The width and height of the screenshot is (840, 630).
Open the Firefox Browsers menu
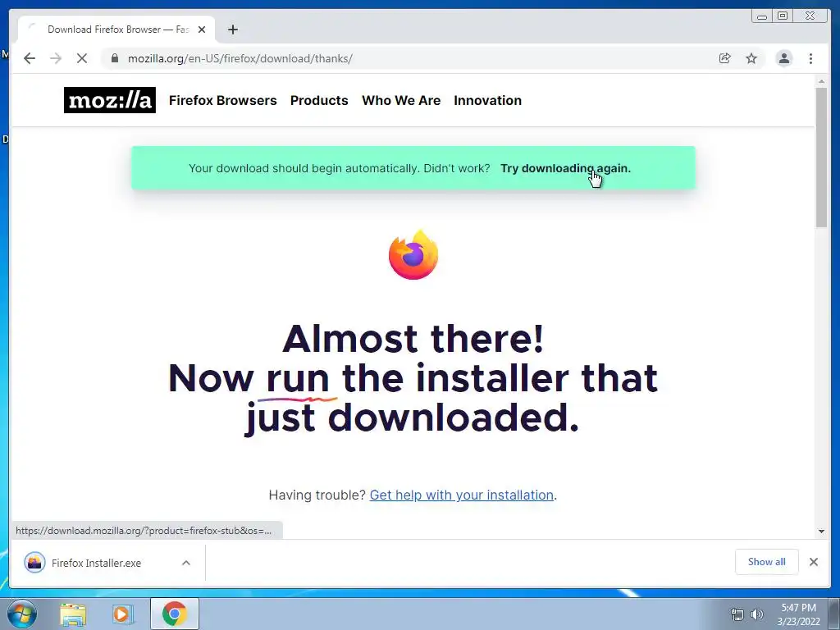click(223, 100)
